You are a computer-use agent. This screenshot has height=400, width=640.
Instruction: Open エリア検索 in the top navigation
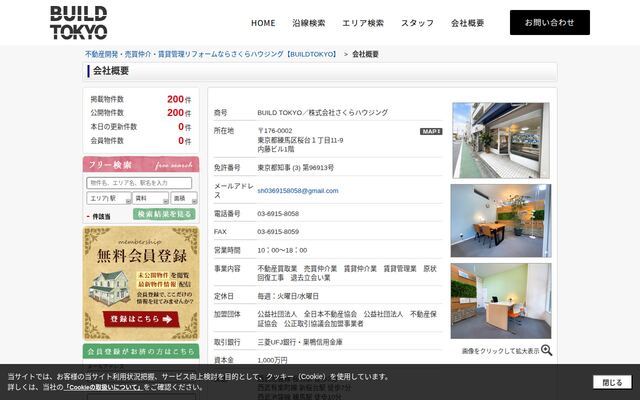tap(363, 23)
